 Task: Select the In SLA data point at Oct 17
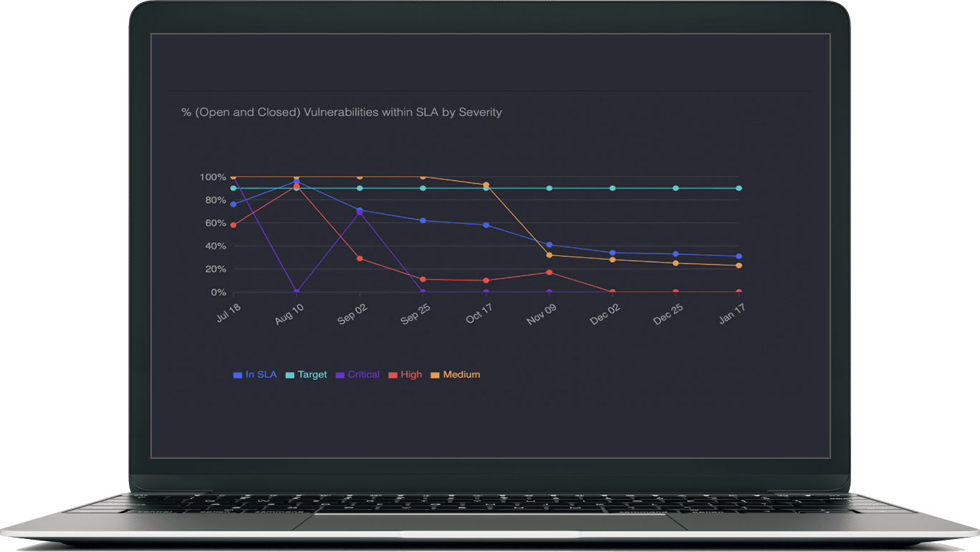pos(486,225)
